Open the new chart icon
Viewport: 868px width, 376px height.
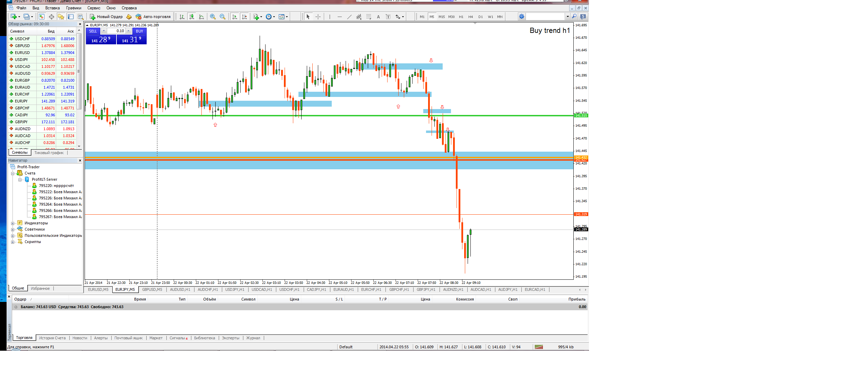[14, 17]
